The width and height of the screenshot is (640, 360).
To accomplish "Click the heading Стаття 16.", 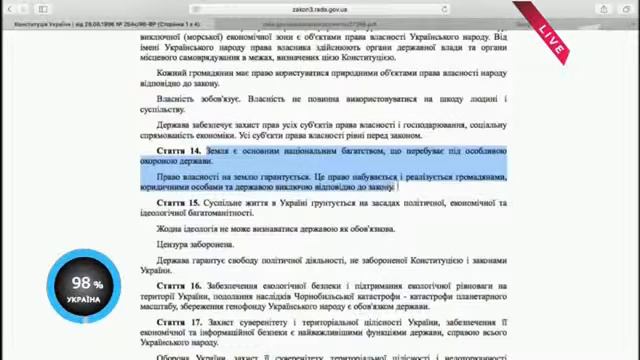I will 179,286.
